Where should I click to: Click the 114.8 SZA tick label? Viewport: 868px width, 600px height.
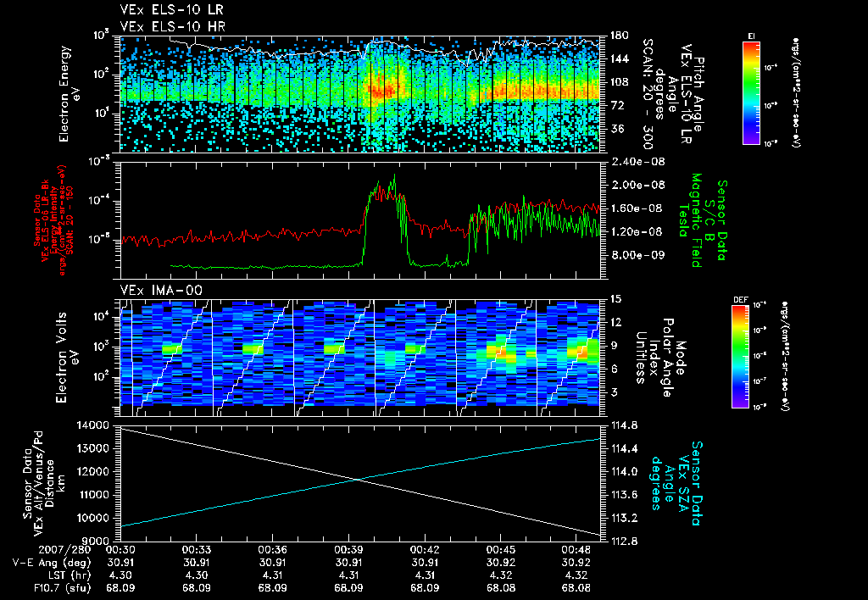623,425
